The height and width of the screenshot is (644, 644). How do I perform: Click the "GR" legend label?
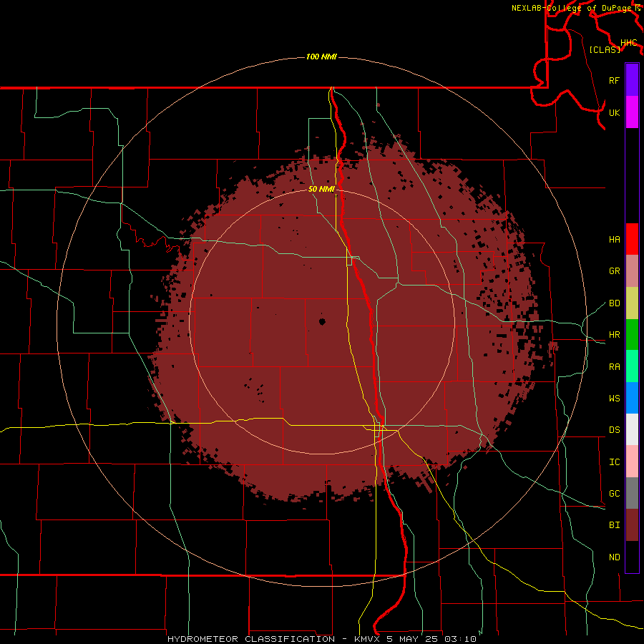click(614, 271)
